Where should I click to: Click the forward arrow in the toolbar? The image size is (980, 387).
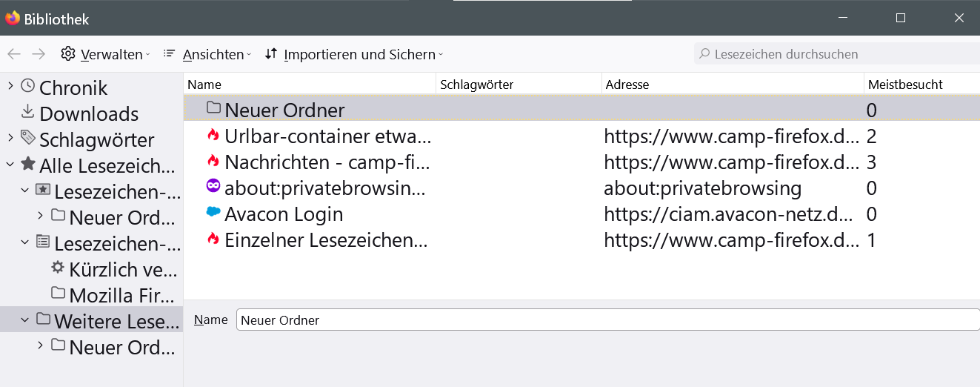pyautogui.click(x=39, y=54)
